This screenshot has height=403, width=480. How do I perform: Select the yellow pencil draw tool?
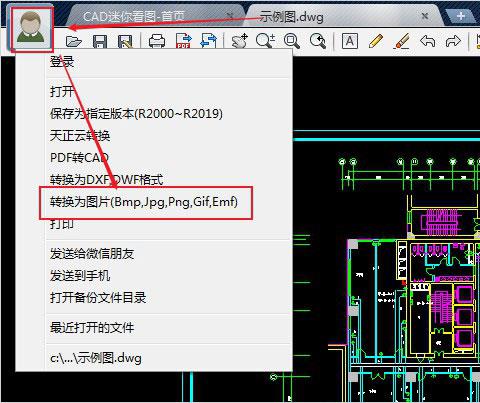point(376,41)
